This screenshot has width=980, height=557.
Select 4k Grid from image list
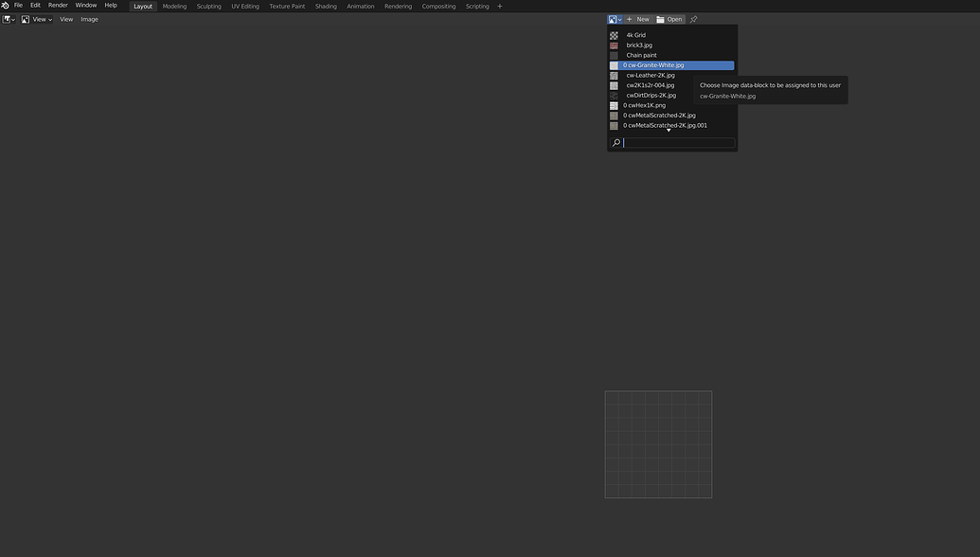672,35
